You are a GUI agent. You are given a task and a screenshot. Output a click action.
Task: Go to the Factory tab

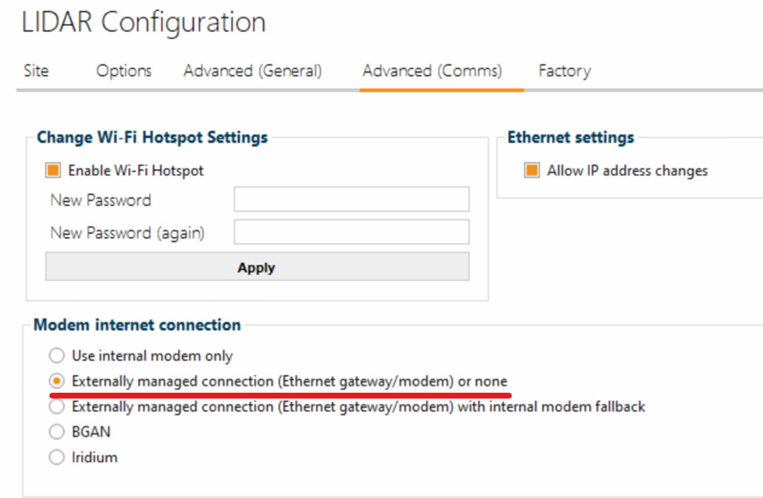[x=564, y=71]
